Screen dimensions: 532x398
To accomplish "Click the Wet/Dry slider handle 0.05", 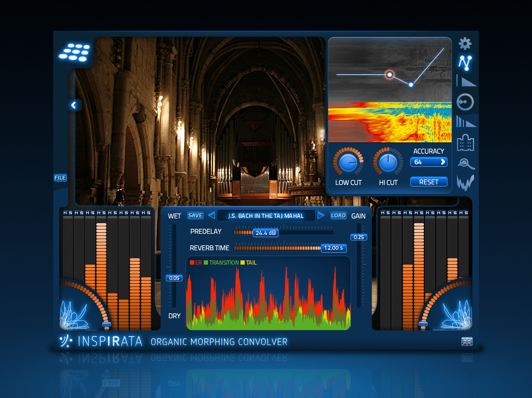I will click(x=174, y=278).
